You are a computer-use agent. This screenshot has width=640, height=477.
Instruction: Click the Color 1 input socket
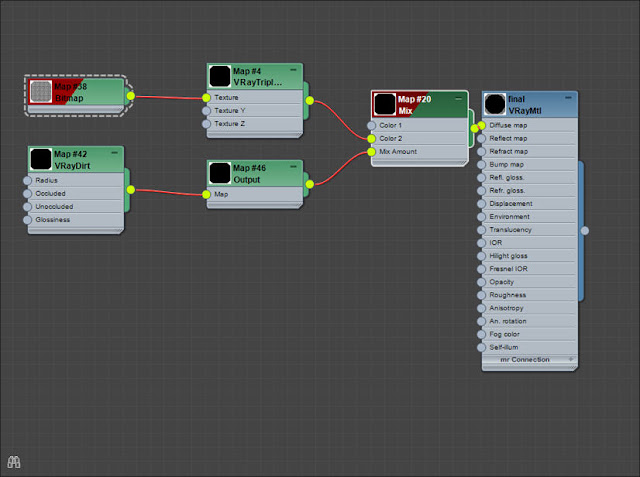(x=371, y=125)
